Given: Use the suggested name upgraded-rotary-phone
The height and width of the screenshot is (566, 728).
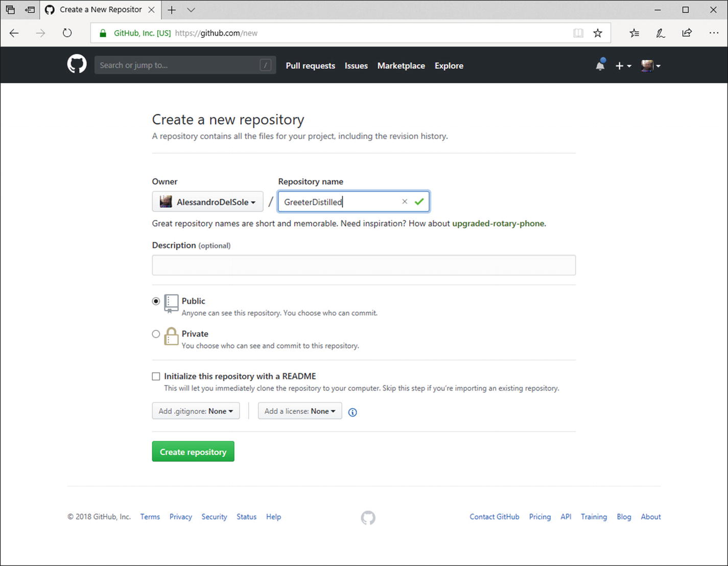Looking at the screenshot, I should pyautogui.click(x=498, y=223).
